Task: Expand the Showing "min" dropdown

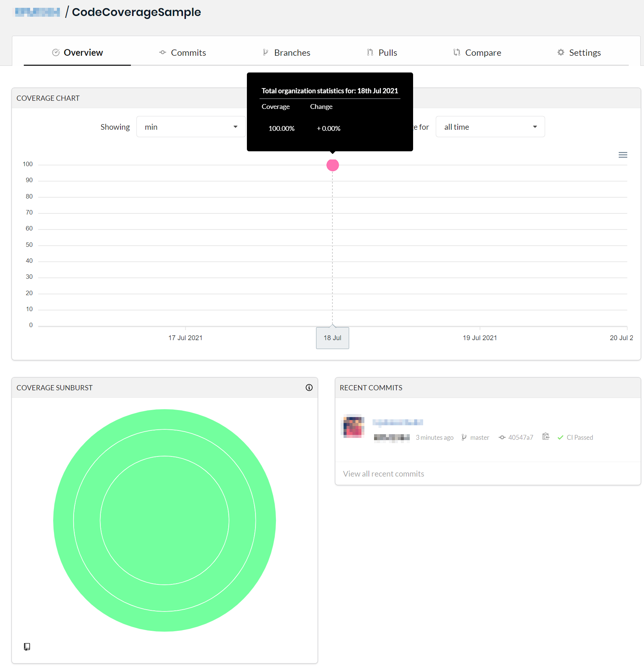Action: (191, 127)
